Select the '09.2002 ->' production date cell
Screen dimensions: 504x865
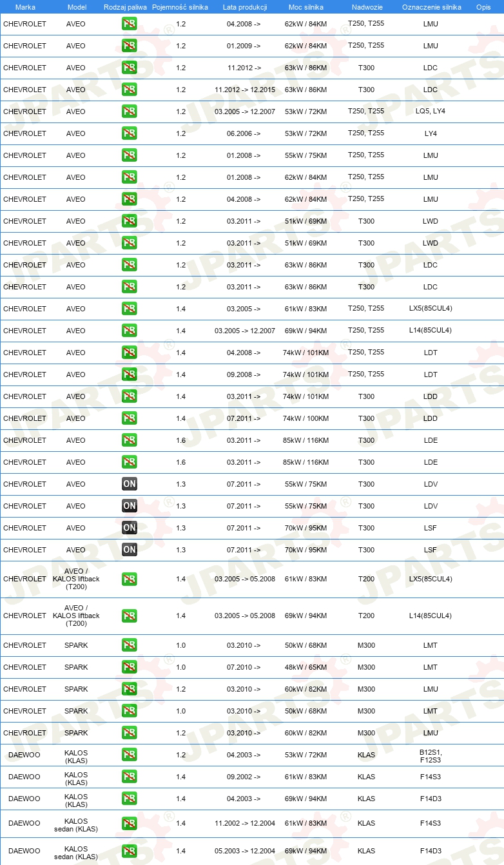tap(244, 777)
